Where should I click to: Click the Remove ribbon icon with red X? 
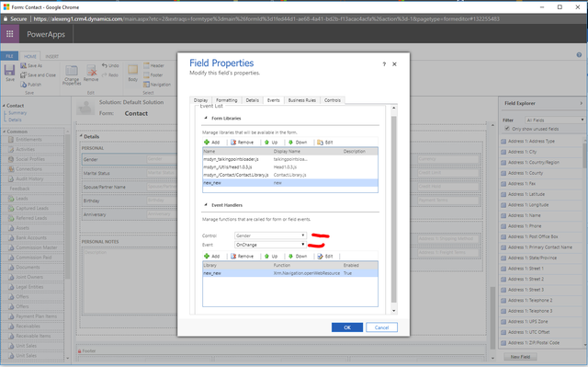(x=91, y=74)
